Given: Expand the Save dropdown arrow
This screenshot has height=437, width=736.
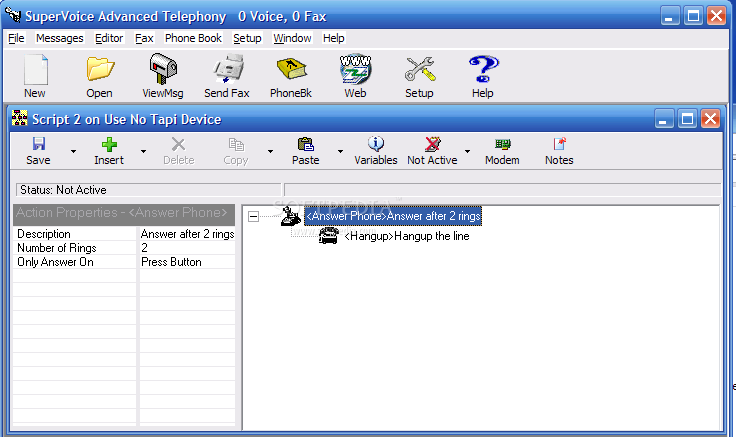Looking at the screenshot, I should [x=73, y=151].
